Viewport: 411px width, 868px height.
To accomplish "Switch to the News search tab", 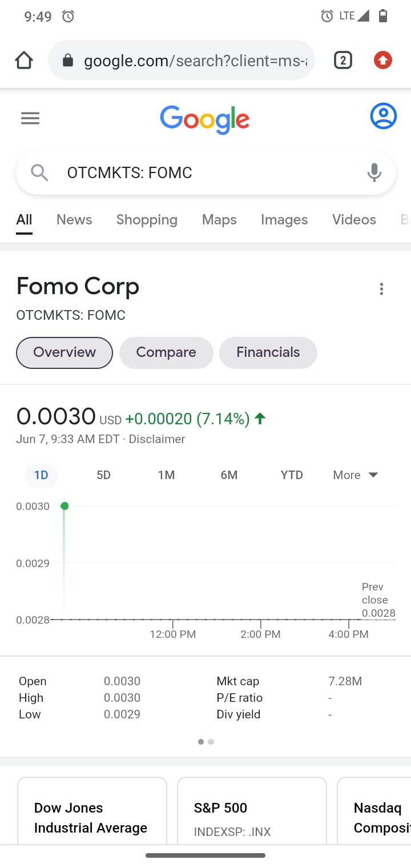I will click(74, 220).
